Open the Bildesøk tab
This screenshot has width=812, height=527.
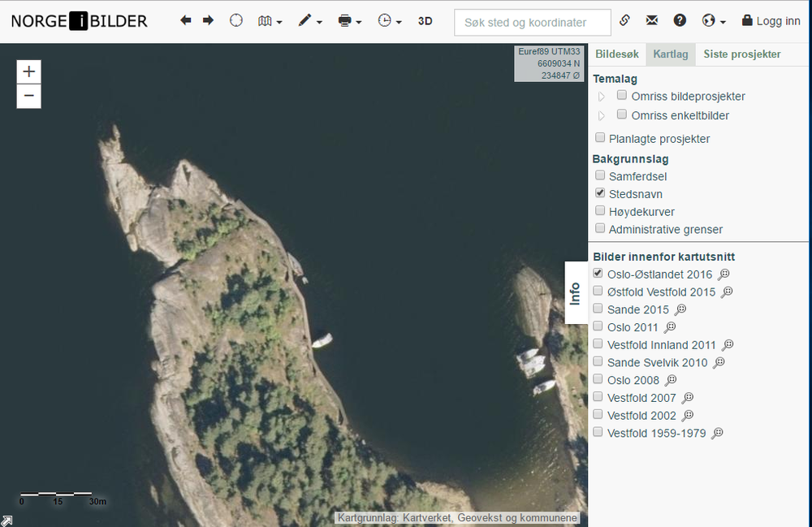tap(617, 54)
